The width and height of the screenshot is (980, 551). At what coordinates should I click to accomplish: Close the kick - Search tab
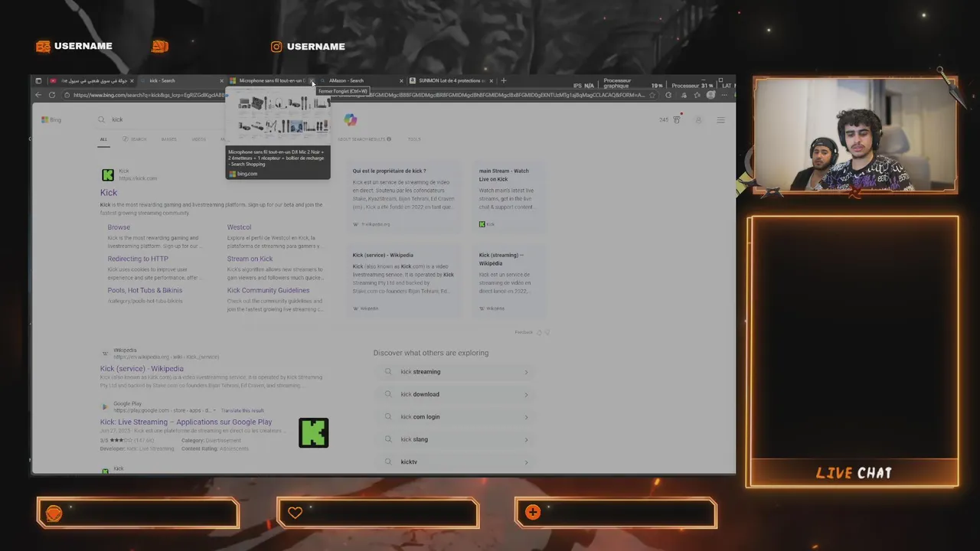point(222,80)
